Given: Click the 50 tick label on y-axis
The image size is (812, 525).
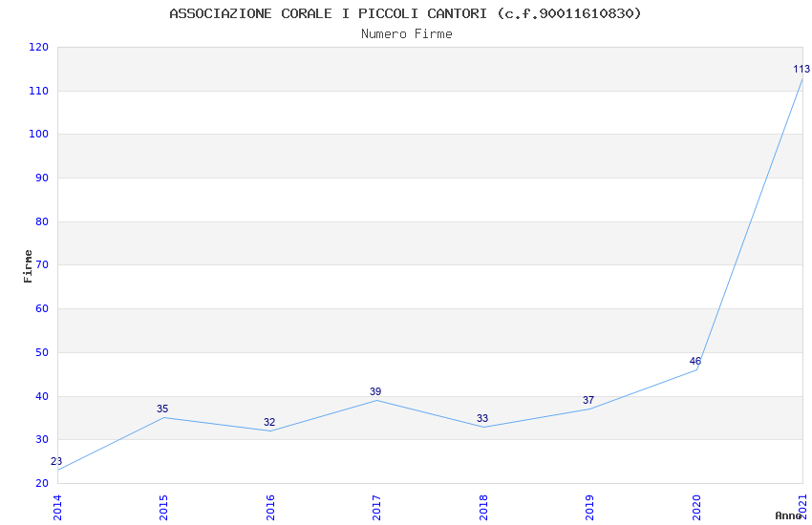Looking at the screenshot, I should click(41, 352).
